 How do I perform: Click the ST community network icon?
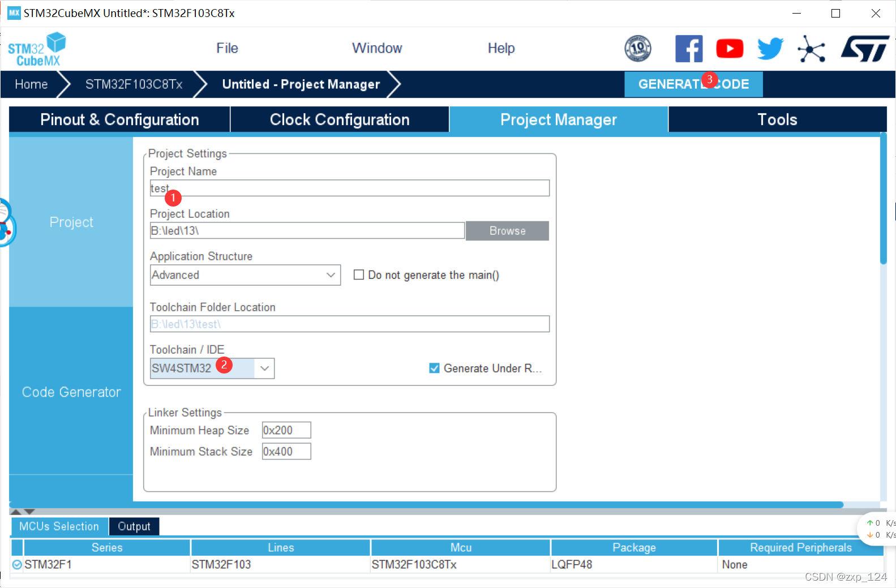tap(812, 49)
